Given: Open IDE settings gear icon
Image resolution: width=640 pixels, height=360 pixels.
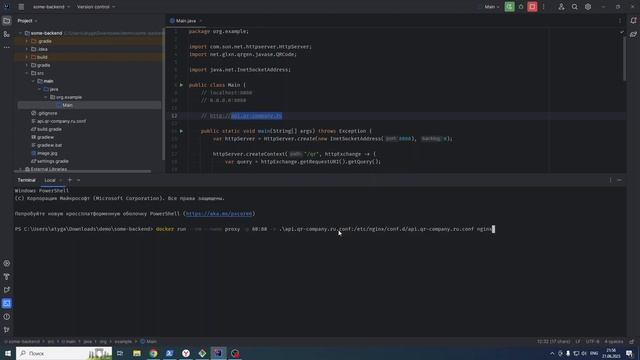Looking at the screenshot, I should point(588,7).
